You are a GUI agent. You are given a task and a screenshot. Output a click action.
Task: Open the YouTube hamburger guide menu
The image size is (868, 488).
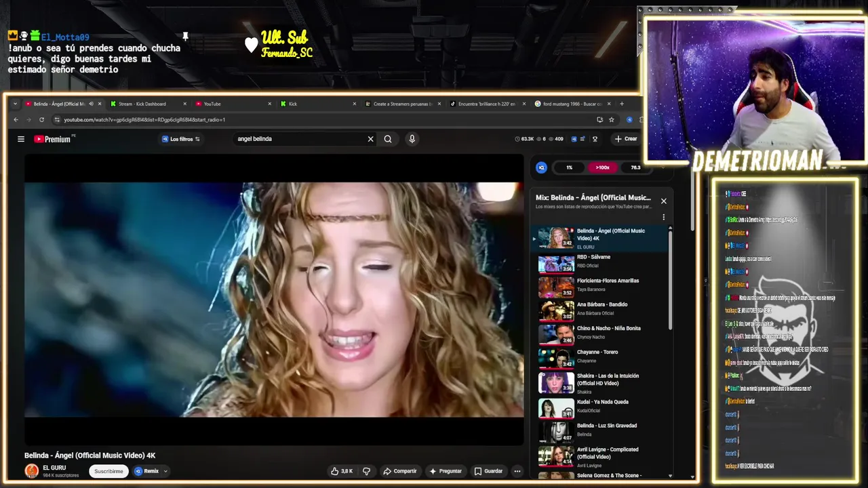(x=21, y=139)
